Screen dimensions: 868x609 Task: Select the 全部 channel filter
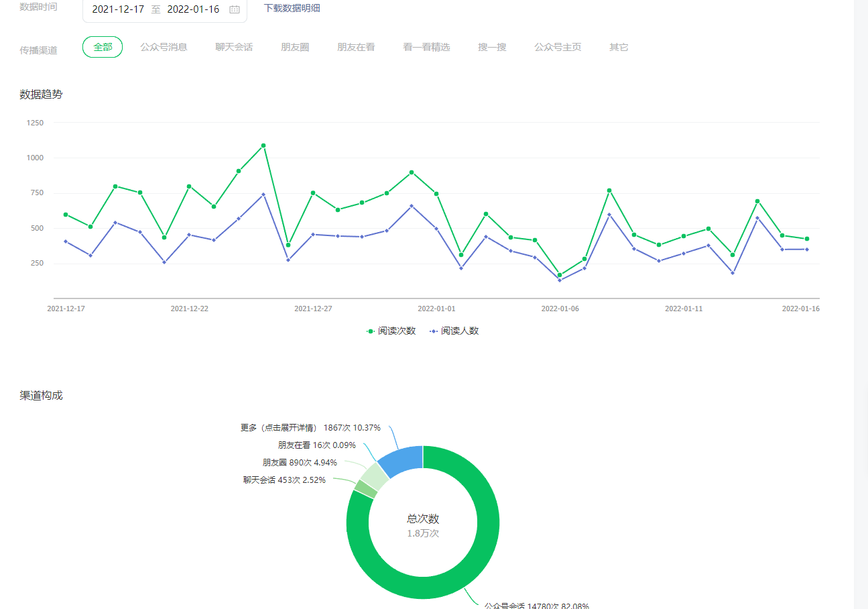click(x=103, y=47)
